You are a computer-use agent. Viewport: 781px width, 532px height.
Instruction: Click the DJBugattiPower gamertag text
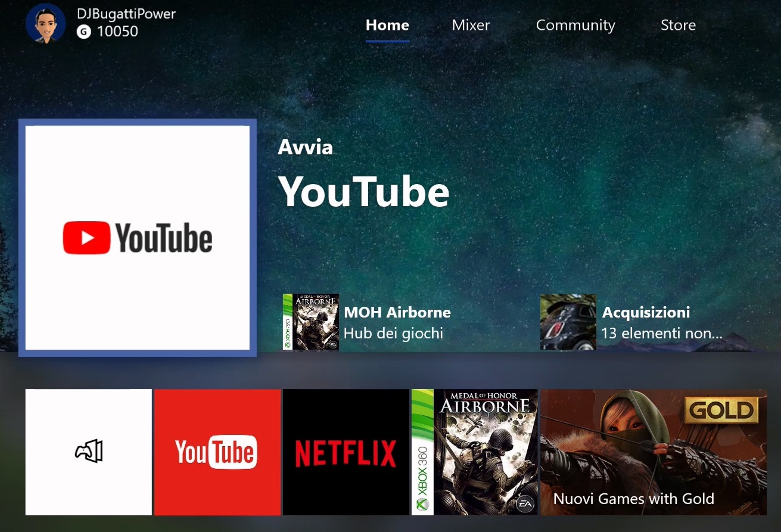(126, 14)
